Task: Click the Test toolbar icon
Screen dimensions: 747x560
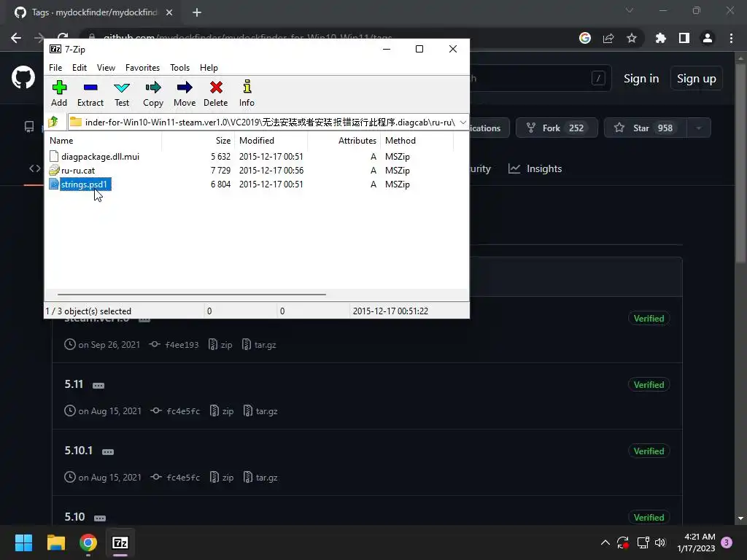Action: (x=122, y=93)
